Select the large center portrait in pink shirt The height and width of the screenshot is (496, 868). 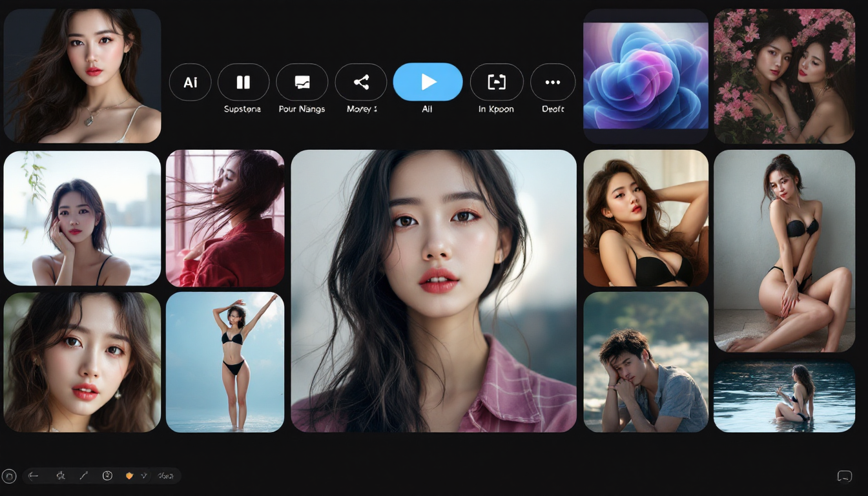pos(433,291)
